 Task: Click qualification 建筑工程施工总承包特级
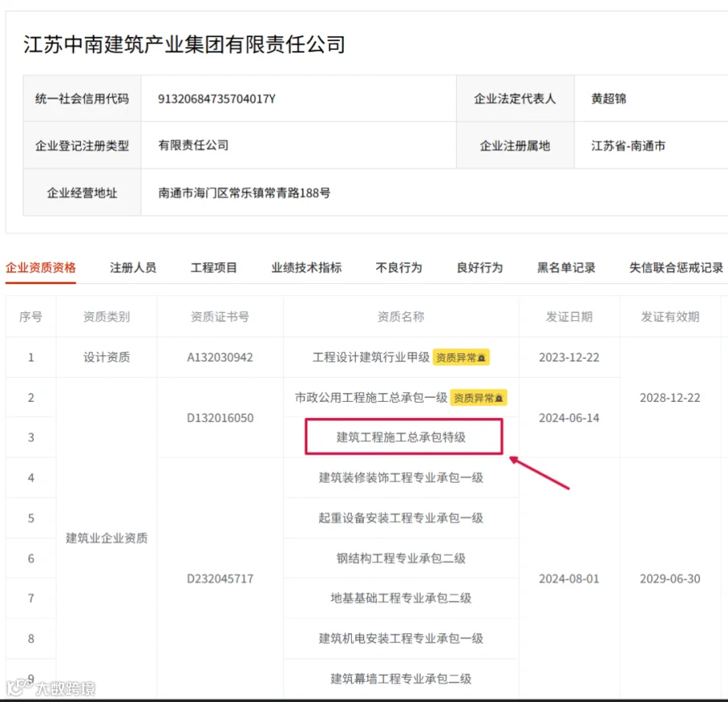pyautogui.click(x=401, y=438)
